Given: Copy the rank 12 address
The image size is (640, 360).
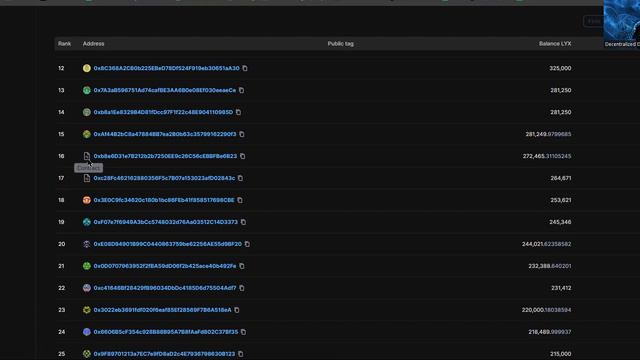Looking at the screenshot, I should pos(245,68).
